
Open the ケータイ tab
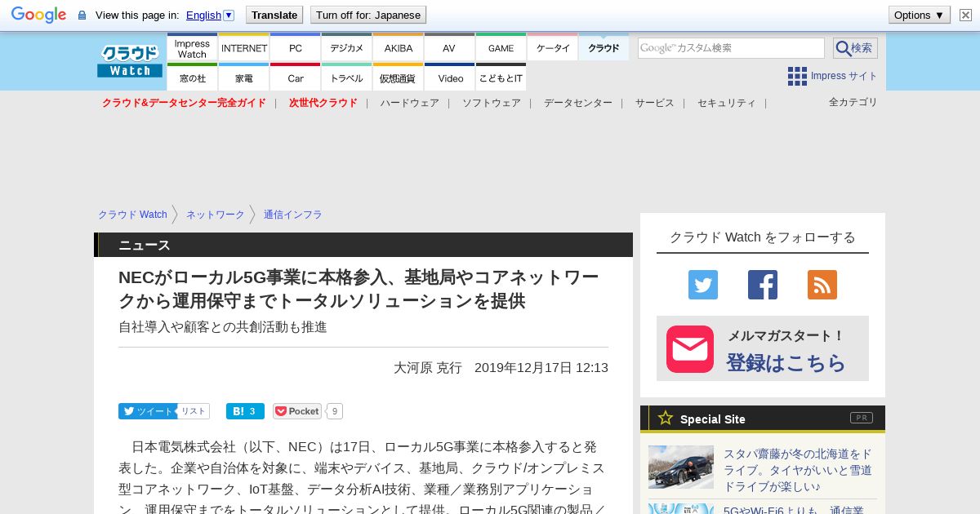click(552, 47)
